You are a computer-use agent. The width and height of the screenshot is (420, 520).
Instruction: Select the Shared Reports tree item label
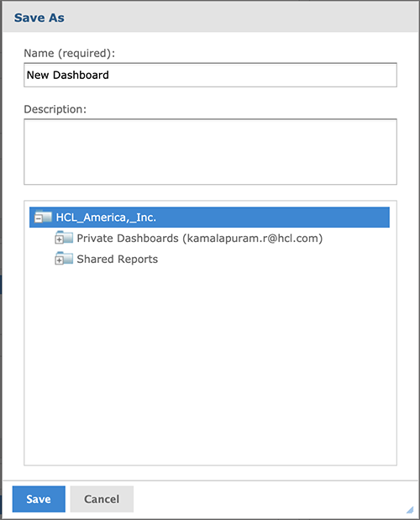(118, 259)
